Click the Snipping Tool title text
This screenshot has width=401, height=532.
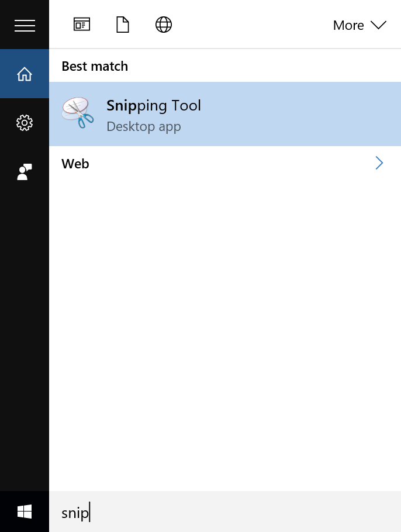click(153, 105)
